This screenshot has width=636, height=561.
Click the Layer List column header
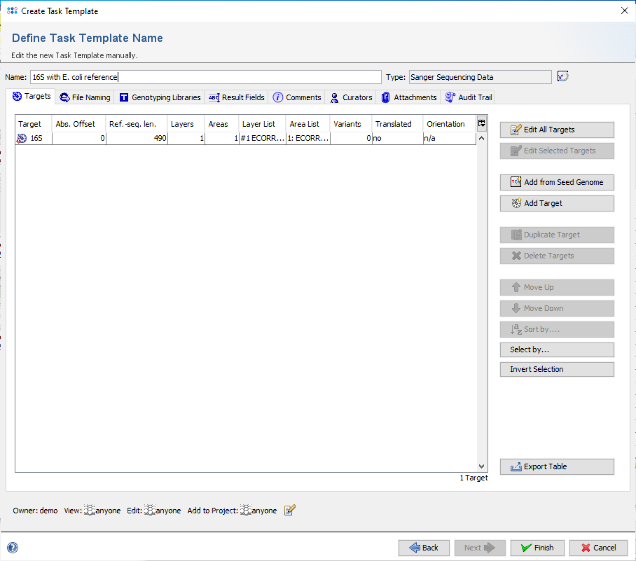tap(262, 124)
